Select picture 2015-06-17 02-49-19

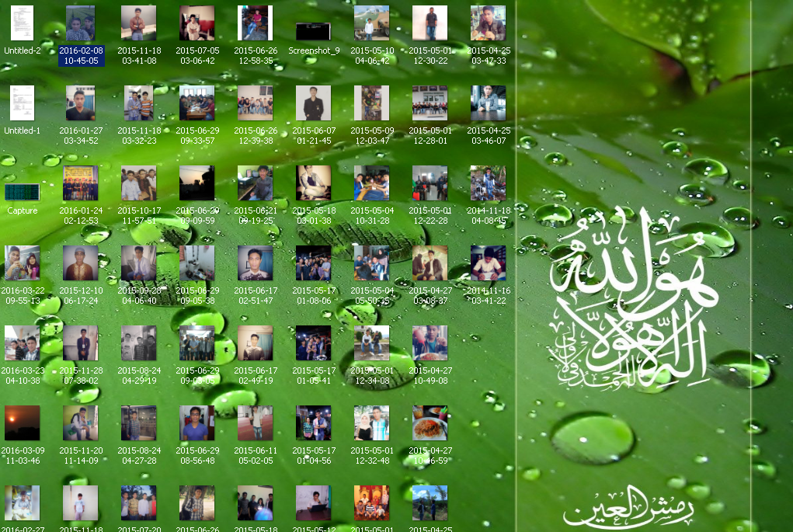pos(256,342)
